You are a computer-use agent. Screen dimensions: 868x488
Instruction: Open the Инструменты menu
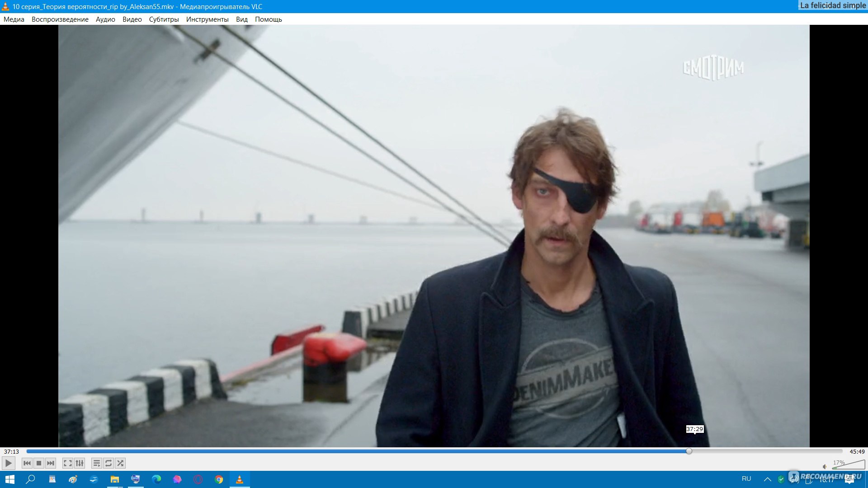(x=208, y=19)
